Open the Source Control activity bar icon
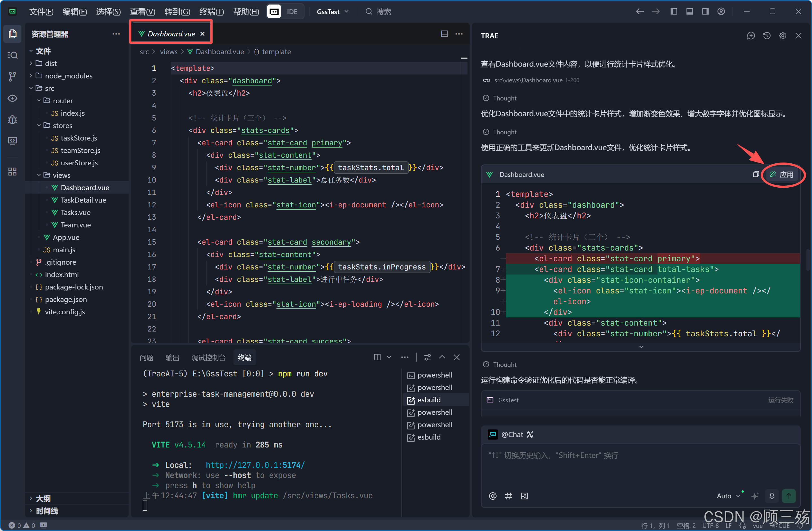The image size is (812, 531). pos(12,76)
